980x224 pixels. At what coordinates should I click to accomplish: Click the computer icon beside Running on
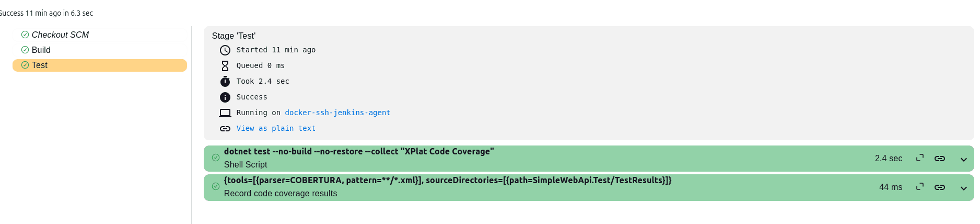(225, 113)
